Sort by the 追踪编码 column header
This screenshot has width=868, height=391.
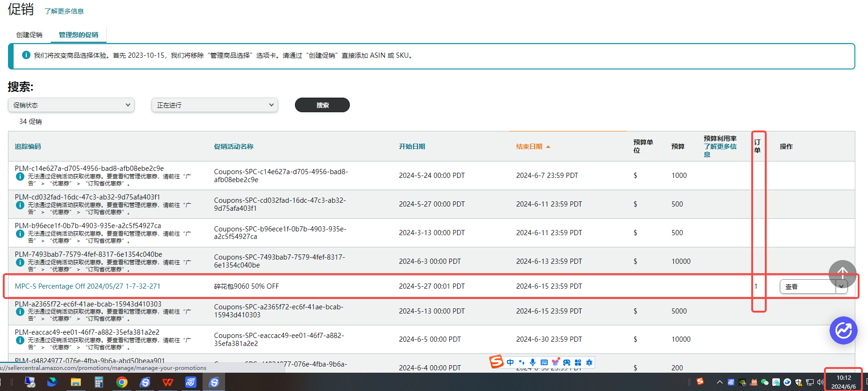(x=28, y=146)
